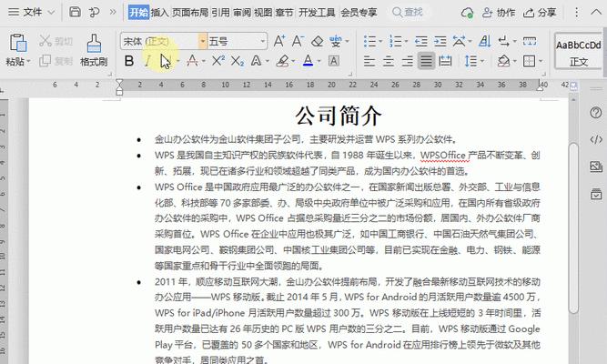Apply a bullet list
The width and height of the screenshot is (607, 364).
click(x=369, y=41)
